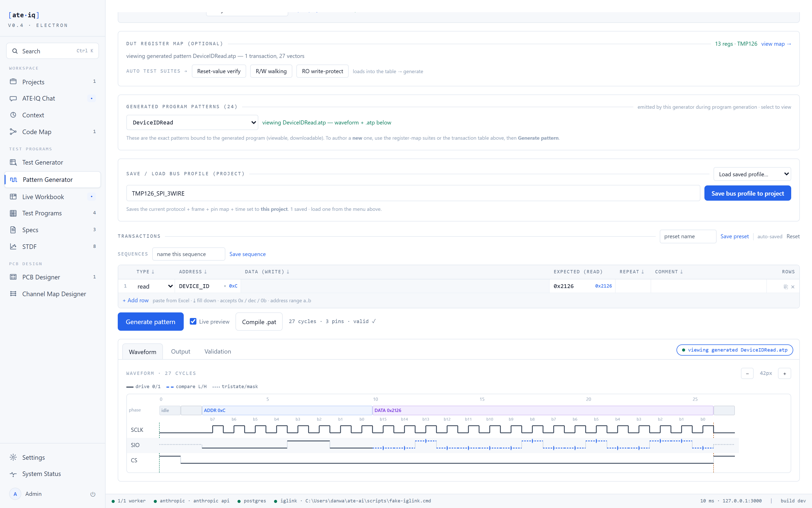The image size is (812, 508).
Task: Click the DATA 0x2126 phase block
Action: (x=543, y=410)
